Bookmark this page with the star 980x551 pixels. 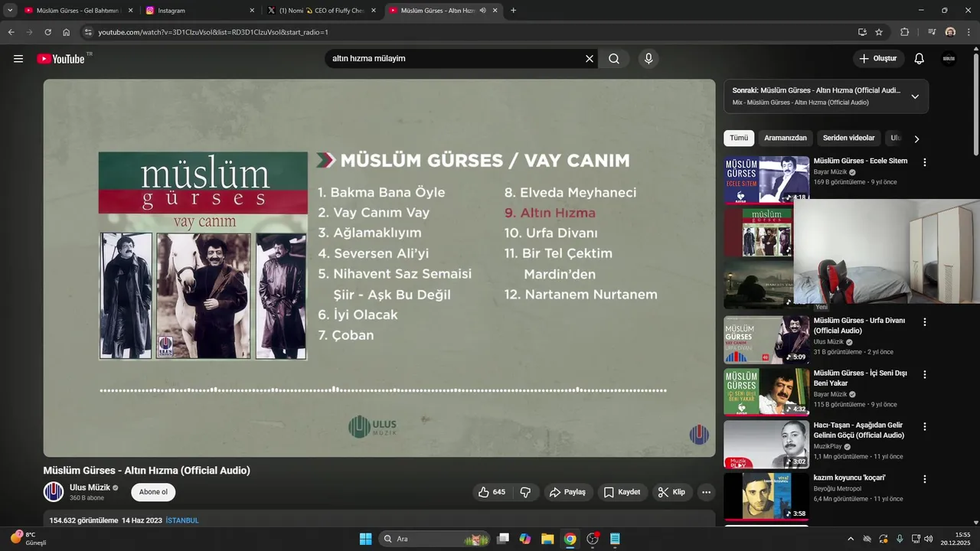coord(879,32)
